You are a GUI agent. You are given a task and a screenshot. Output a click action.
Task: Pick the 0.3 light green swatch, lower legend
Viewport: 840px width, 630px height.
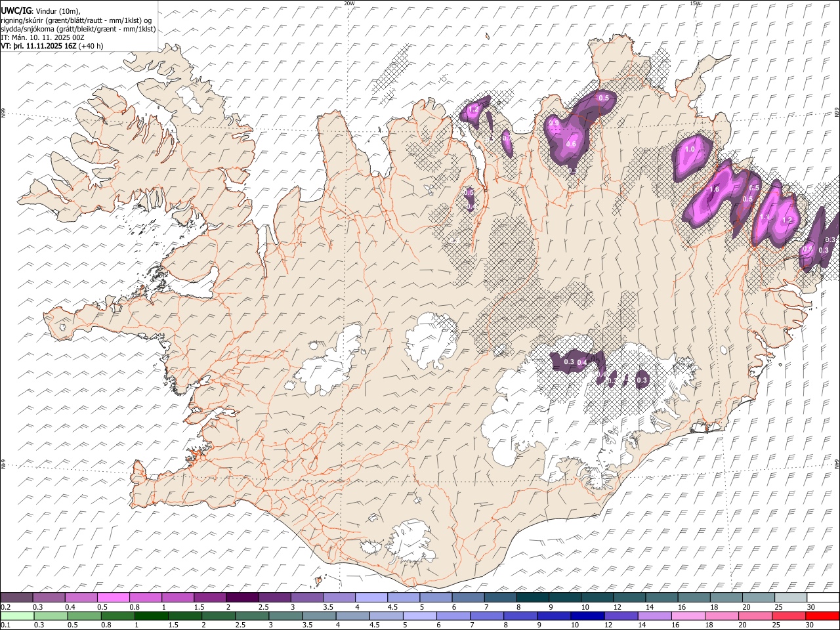pos(51,616)
